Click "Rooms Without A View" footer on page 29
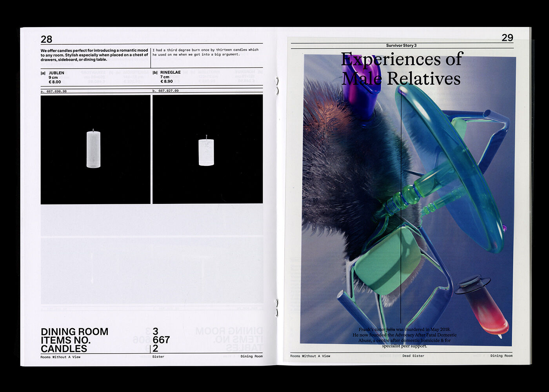 pyautogui.click(x=310, y=356)
